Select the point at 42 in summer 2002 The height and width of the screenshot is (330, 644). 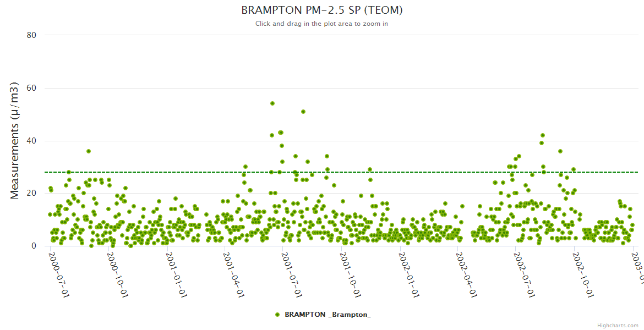[543, 135]
